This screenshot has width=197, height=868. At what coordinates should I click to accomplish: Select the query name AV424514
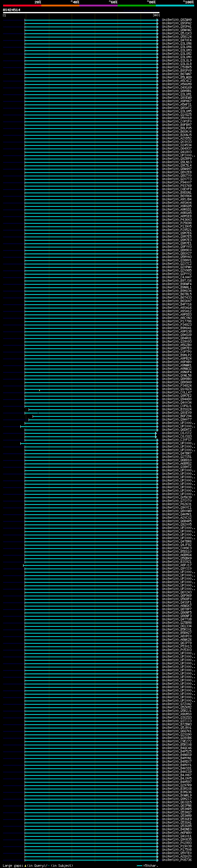coord(11,10)
